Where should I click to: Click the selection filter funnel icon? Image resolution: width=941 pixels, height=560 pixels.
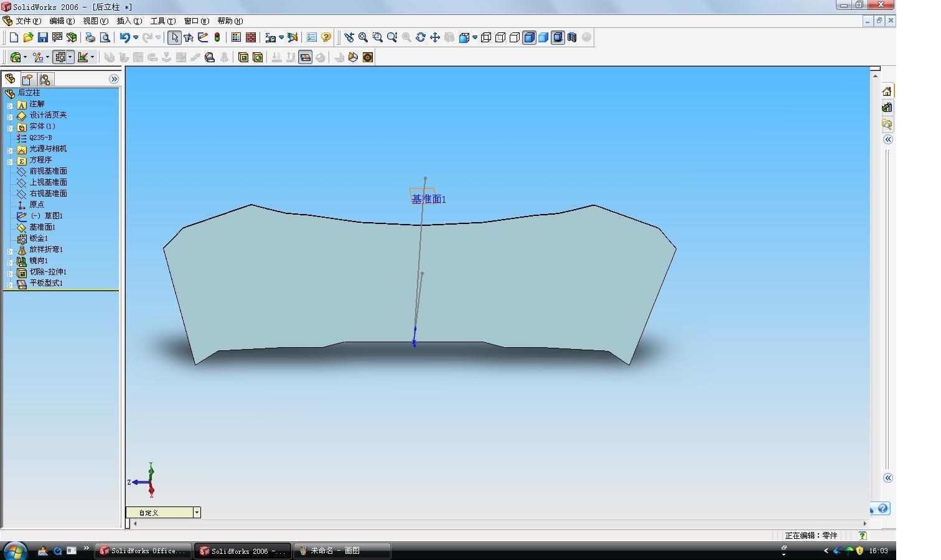coord(189,37)
